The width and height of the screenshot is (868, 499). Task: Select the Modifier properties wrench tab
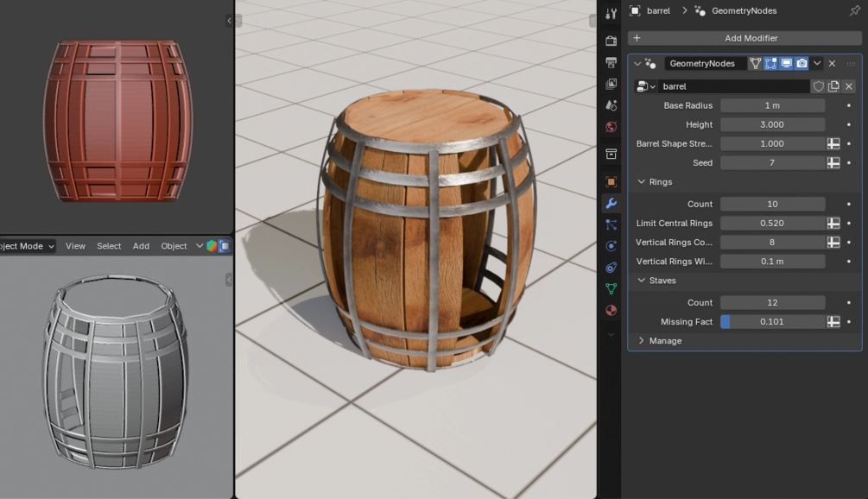coord(611,205)
